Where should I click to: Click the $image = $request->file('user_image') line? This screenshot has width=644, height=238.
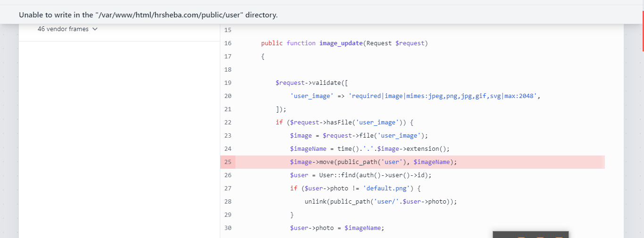coord(359,135)
